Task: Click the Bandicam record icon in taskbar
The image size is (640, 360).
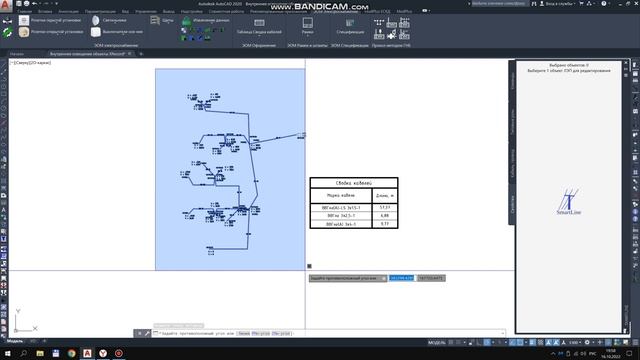Action: (118, 353)
